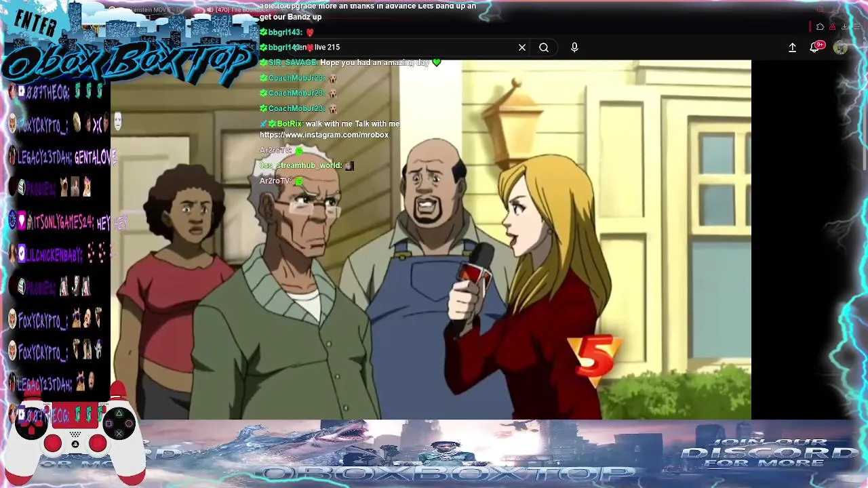Open the upload icon beside the notification bell
This screenshot has height=488, width=868.
[792, 47]
